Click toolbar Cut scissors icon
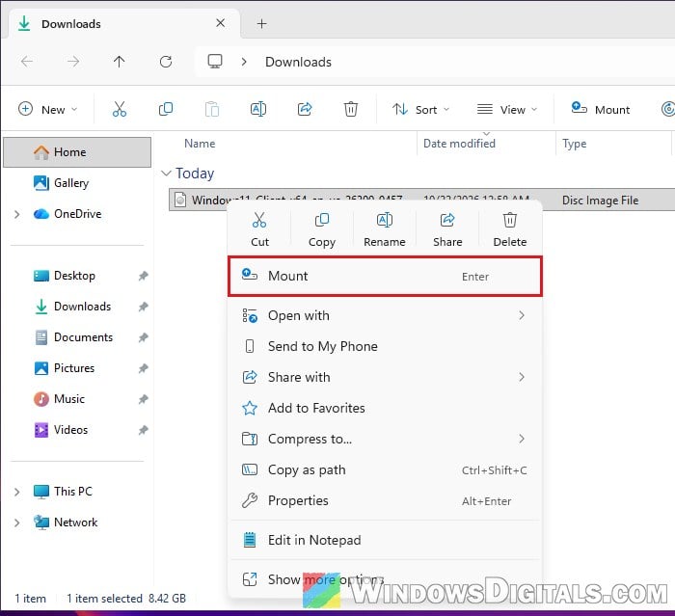 click(120, 109)
